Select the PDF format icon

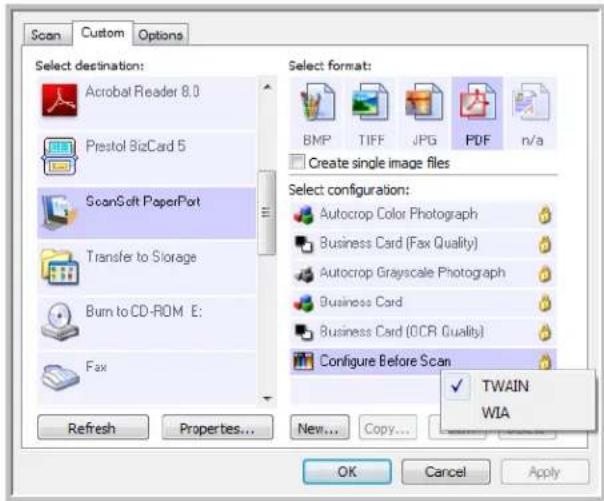(477, 102)
